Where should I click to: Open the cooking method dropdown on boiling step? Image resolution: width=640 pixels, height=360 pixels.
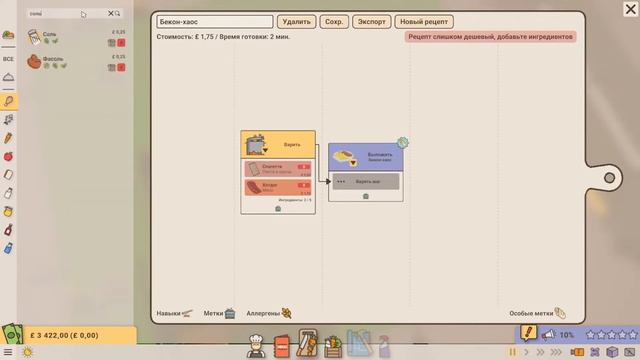click(x=265, y=151)
